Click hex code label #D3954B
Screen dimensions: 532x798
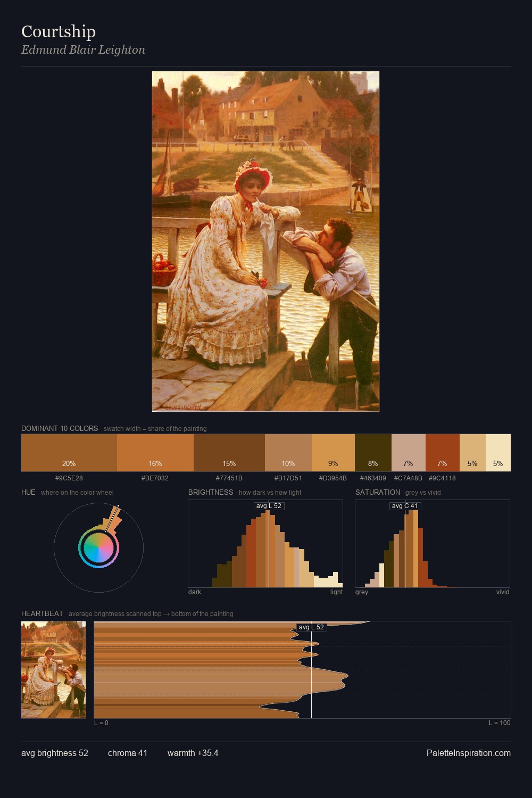(x=333, y=478)
